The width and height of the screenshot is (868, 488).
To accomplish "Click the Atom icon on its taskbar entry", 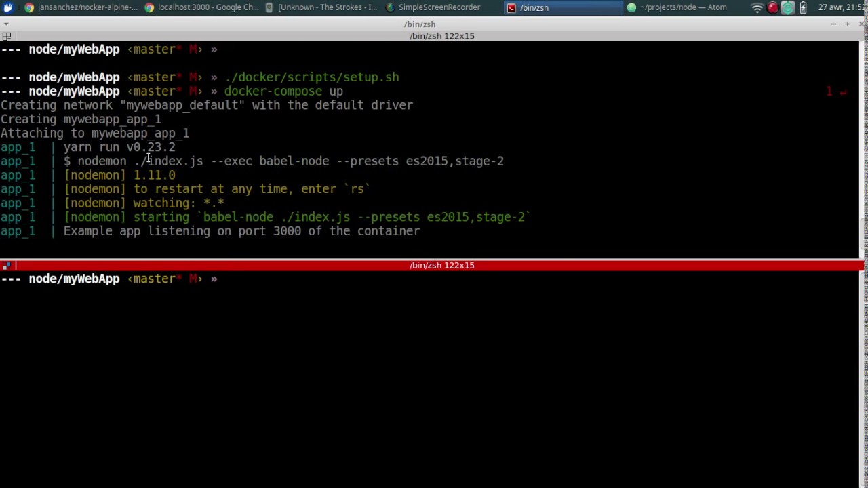I will [x=631, y=7].
